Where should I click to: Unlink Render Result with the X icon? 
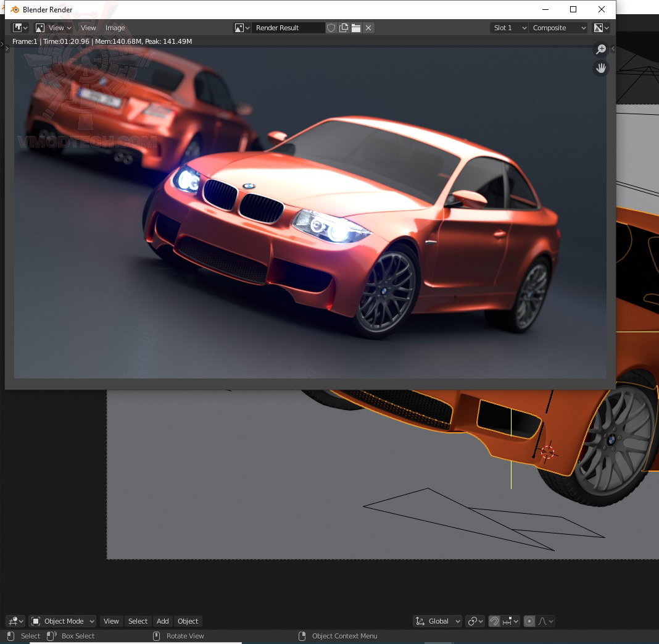pyautogui.click(x=368, y=28)
